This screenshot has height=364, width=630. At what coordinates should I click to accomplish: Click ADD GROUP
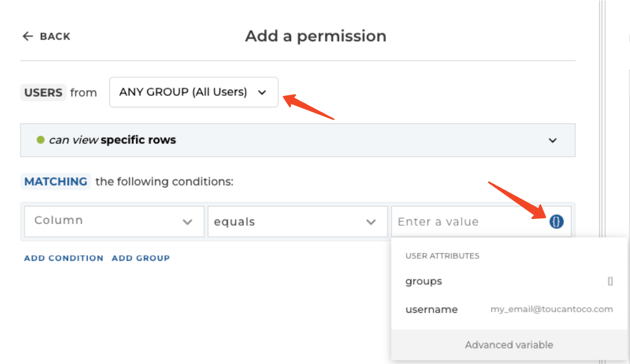tap(140, 258)
